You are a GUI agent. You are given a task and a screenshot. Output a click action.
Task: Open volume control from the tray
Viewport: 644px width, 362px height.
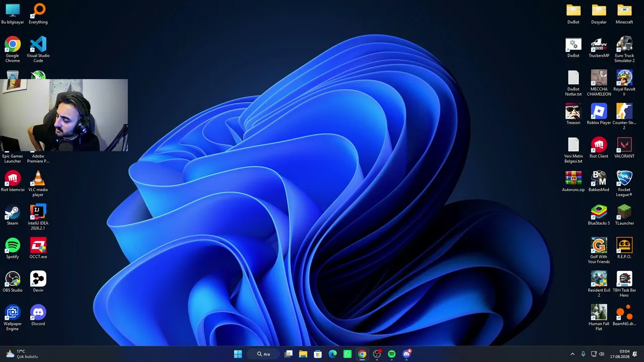coord(602,354)
